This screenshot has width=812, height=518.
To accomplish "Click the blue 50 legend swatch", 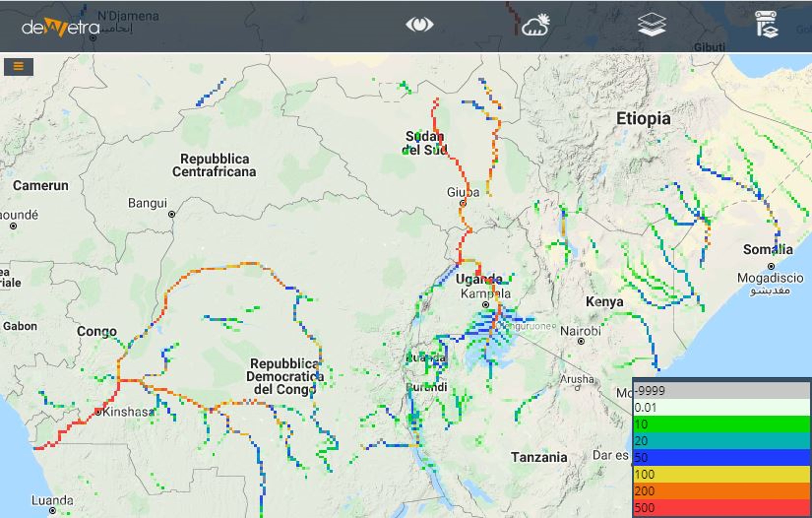I will (722, 458).
